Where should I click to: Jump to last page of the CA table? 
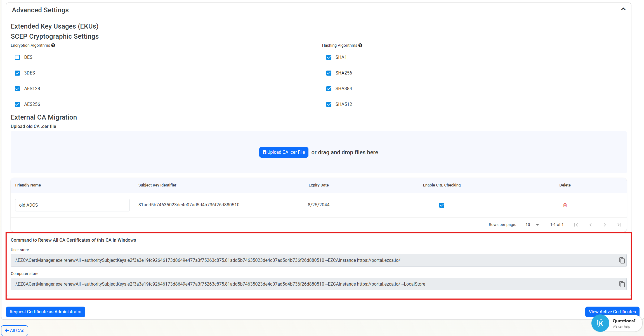(x=619, y=225)
